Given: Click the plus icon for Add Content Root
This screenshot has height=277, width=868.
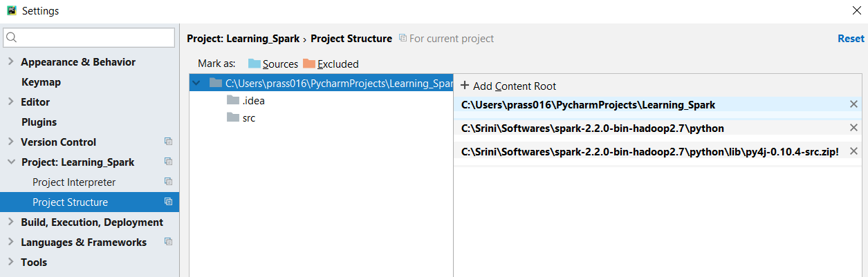Looking at the screenshot, I should pos(465,86).
